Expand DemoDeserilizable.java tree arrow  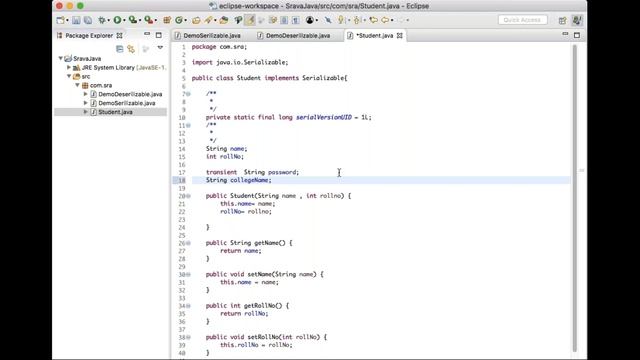[85, 94]
